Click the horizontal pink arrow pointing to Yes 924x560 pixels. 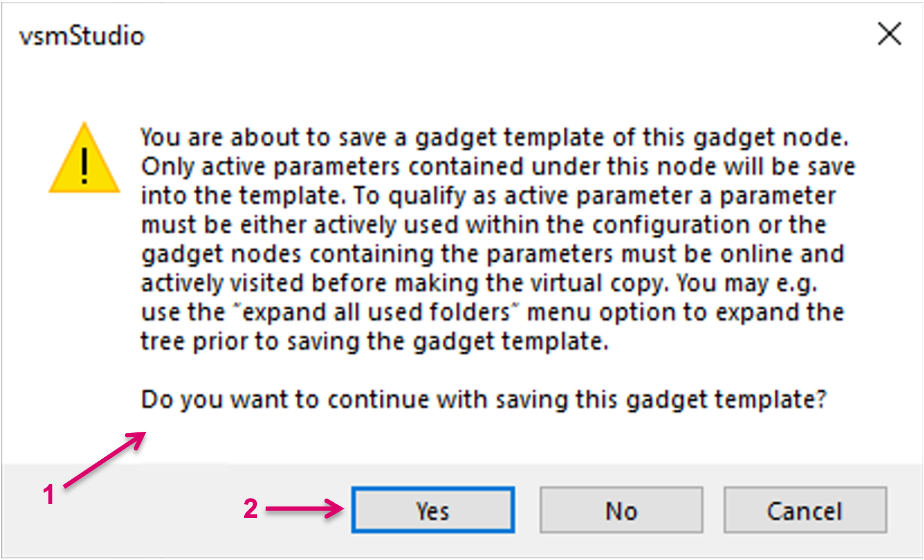305,509
